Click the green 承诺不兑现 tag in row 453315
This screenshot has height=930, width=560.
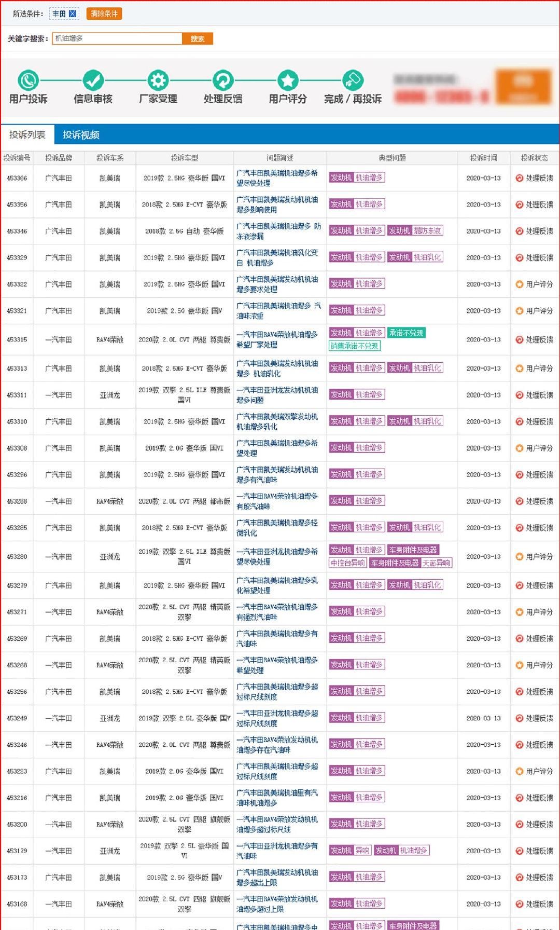(x=406, y=333)
